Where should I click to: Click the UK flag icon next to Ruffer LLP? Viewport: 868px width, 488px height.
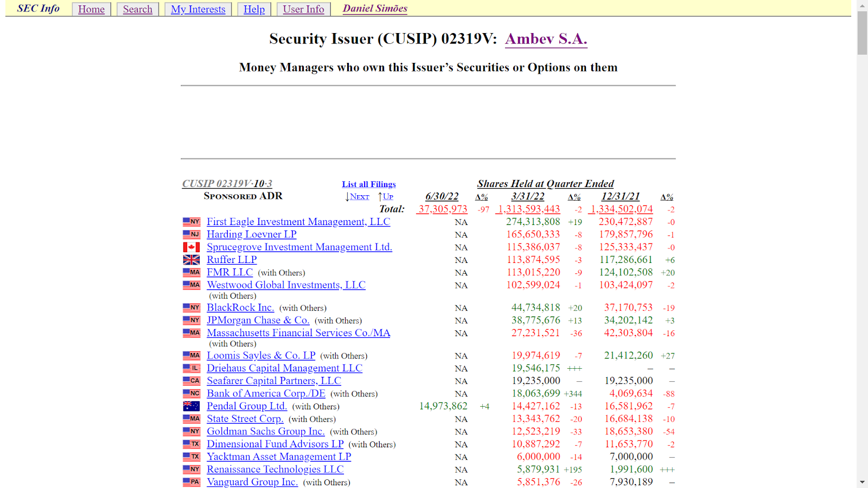tap(192, 260)
